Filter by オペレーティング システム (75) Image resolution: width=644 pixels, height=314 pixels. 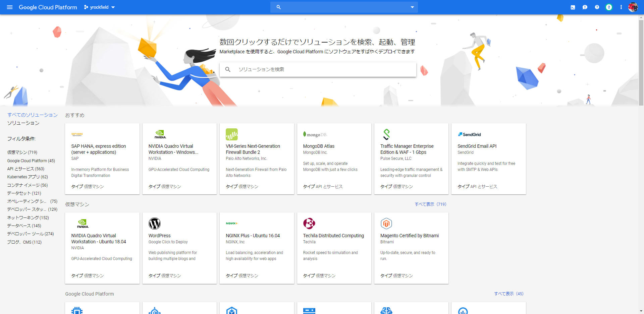pos(32,201)
